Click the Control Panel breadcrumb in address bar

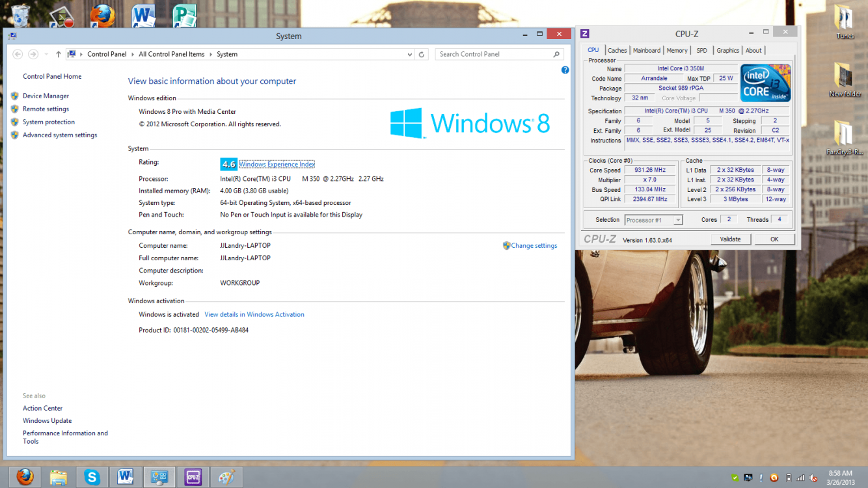pyautogui.click(x=107, y=54)
